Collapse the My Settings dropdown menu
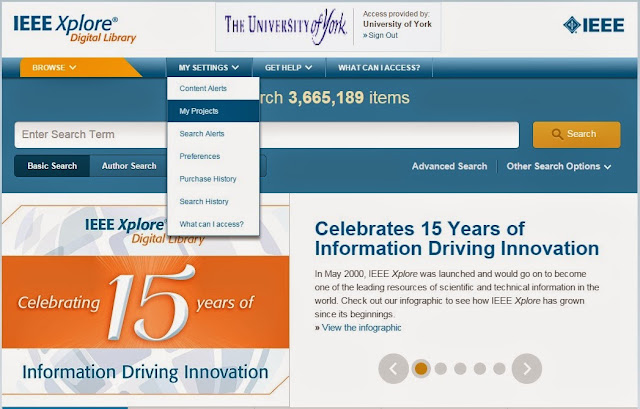Viewport: 640px width, 409px height. (209, 67)
